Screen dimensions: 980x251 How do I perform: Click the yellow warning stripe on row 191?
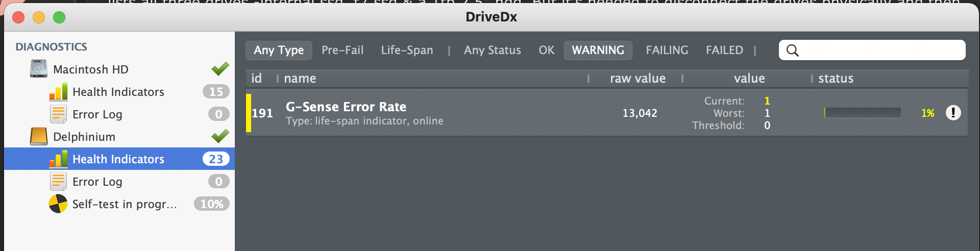[x=249, y=113]
